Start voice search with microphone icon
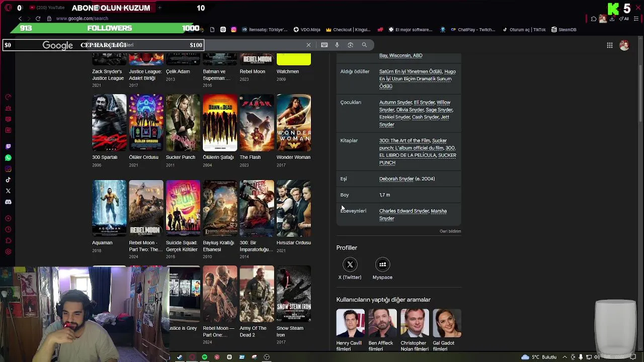The image size is (644, 362). coord(337,45)
